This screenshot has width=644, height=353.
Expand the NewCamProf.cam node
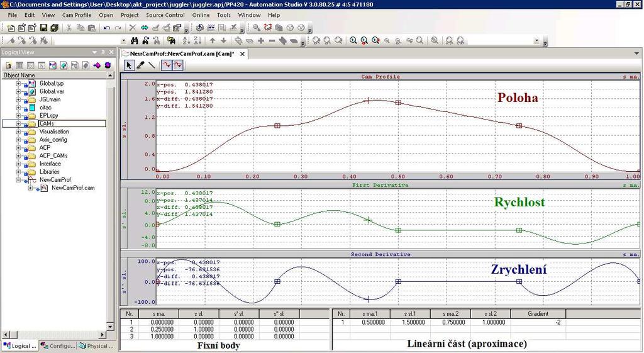(30, 188)
